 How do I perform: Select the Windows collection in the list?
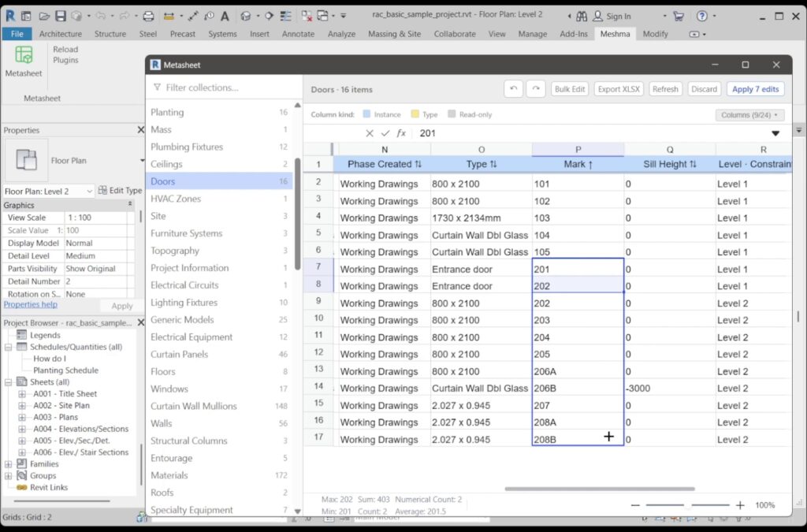coord(219,389)
